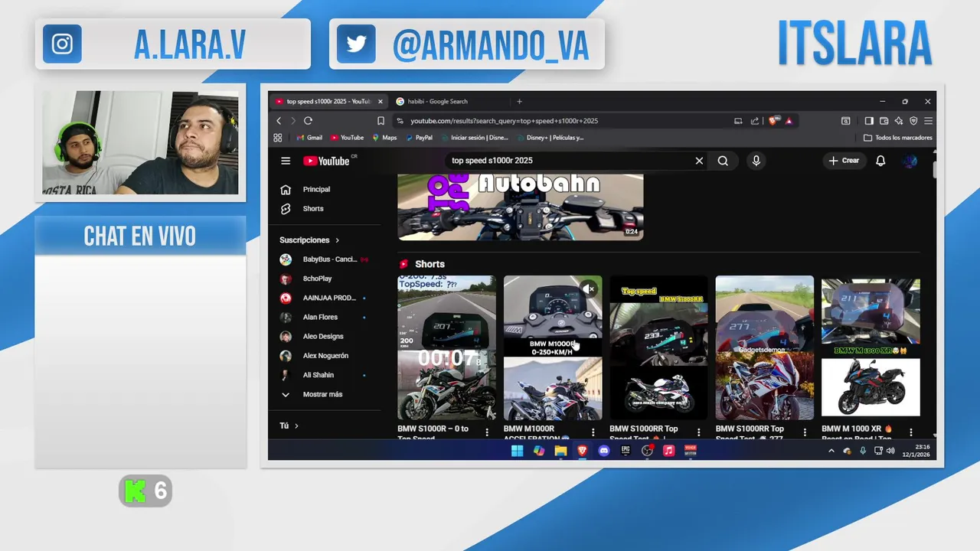Go forward in the browser
Image resolution: width=980 pixels, height=551 pixels.
pyautogui.click(x=292, y=121)
